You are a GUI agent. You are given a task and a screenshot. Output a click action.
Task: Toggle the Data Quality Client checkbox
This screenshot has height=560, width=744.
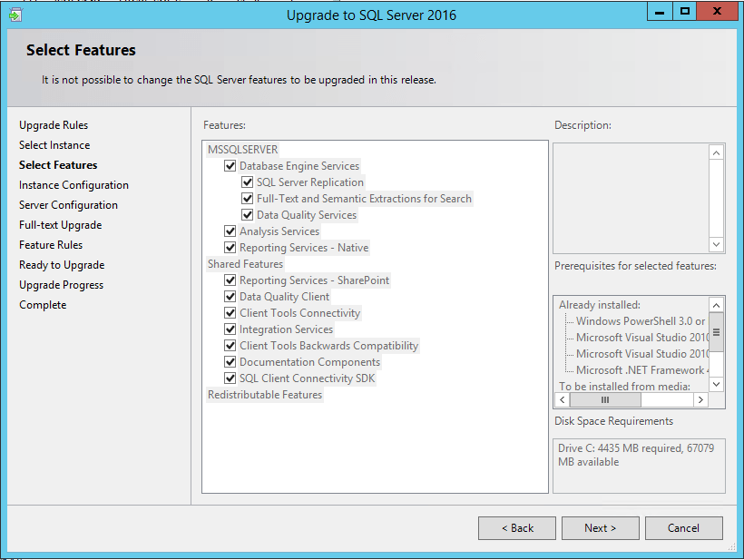(x=230, y=296)
